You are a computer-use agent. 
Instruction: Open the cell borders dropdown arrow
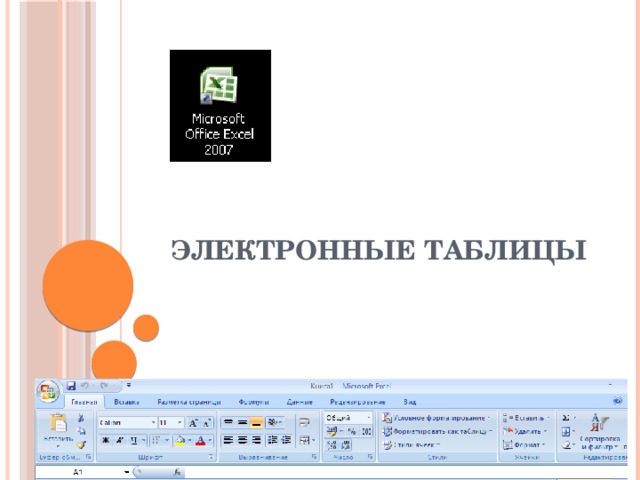[x=167, y=440]
